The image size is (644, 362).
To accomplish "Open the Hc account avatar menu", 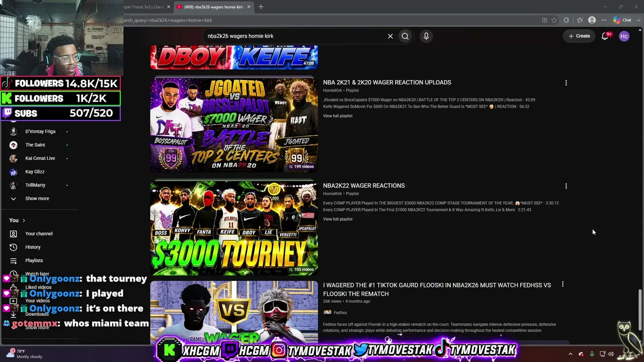I will click(624, 36).
